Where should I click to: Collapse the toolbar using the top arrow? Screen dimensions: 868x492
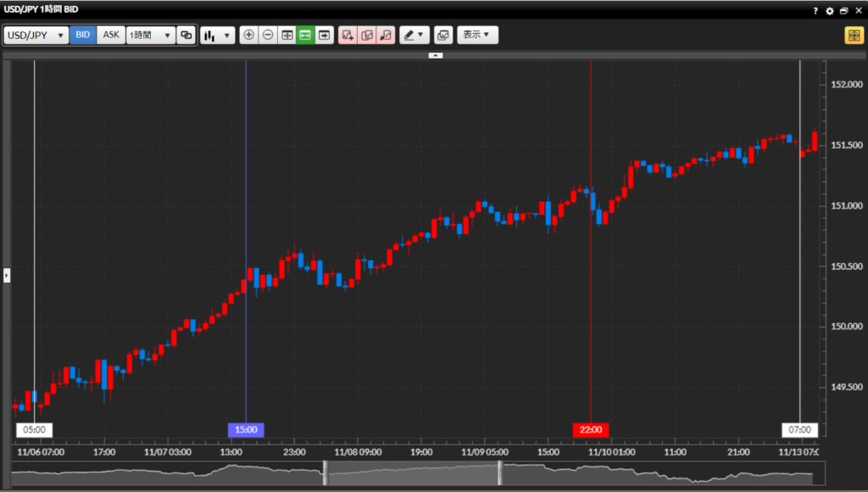pos(435,55)
